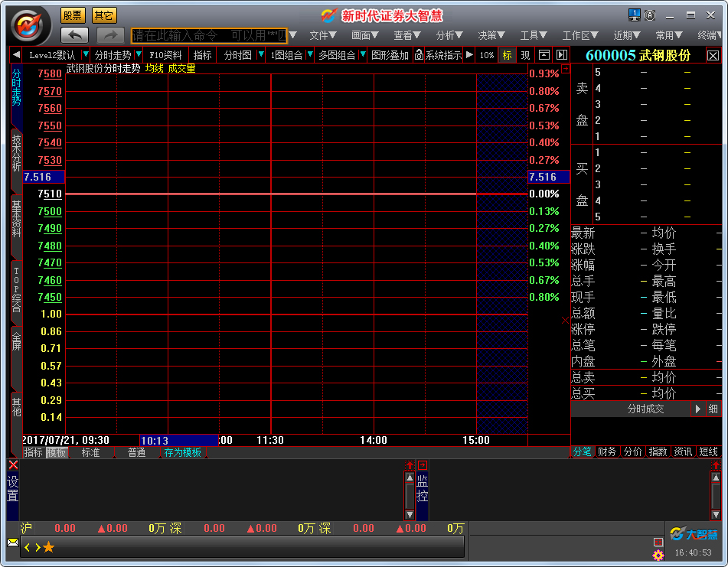Click the F10资料 button
Image resolution: width=728 pixels, height=567 pixels.
(165, 55)
